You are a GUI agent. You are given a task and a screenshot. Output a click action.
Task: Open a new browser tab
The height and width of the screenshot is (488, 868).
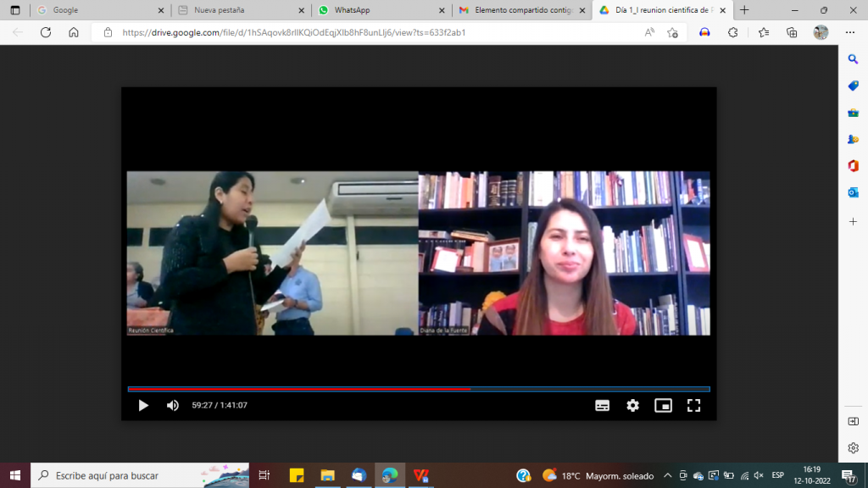(x=744, y=10)
